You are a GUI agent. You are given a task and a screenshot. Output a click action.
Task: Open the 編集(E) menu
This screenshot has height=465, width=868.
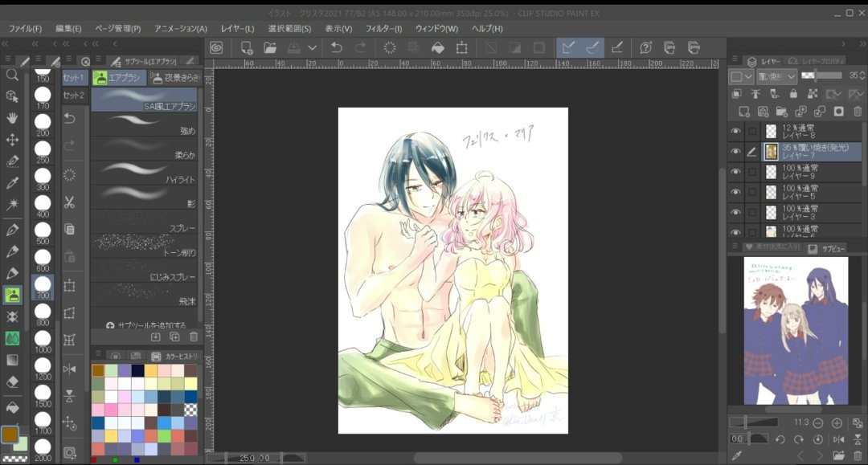click(68, 28)
